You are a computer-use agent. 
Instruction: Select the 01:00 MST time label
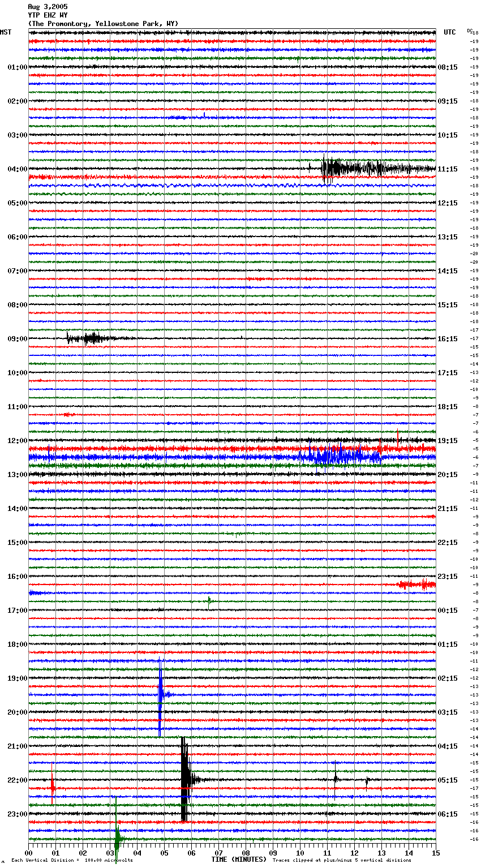point(18,67)
